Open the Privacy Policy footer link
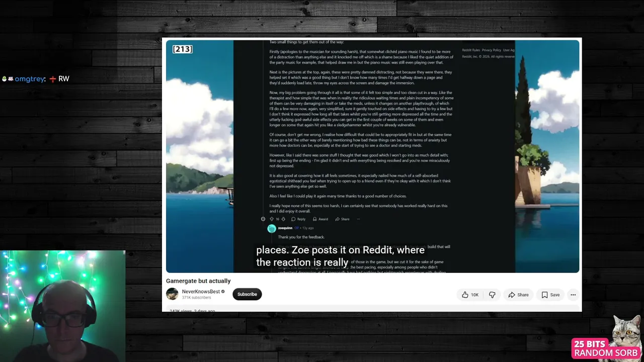Viewport: 644px width, 362px height. click(492, 50)
